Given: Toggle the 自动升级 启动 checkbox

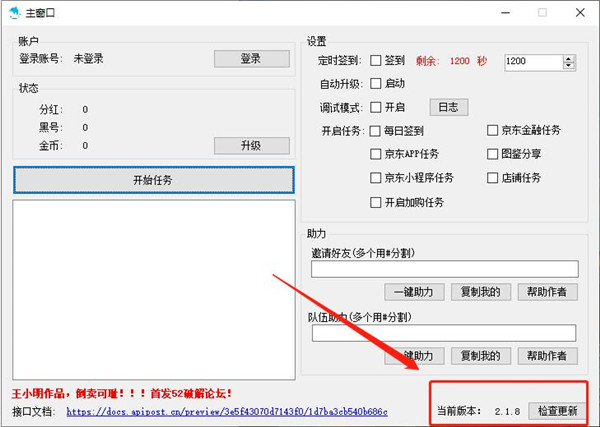Looking at the screenshot, I should pos(376,84).
